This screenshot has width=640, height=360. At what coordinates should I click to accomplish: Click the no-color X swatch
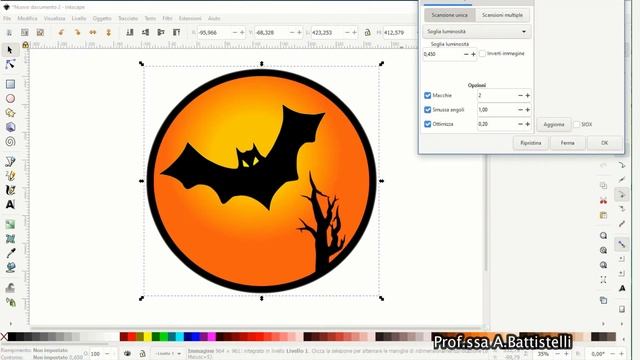tap(4, 336)
